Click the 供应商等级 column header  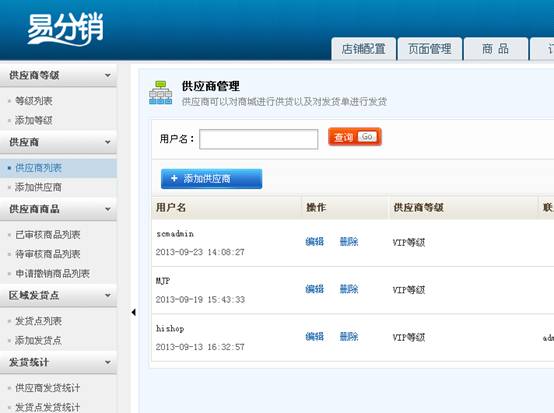pos(418,207)
